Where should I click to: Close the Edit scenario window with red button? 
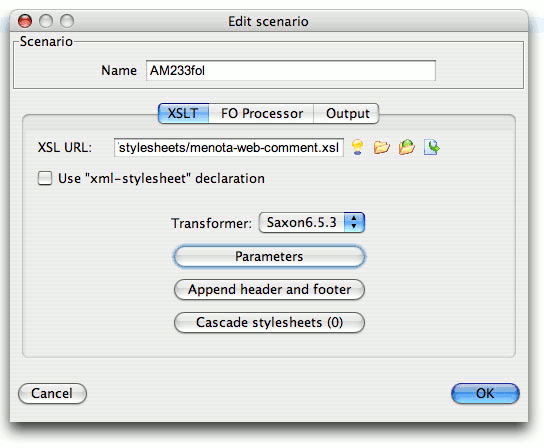click(25, 21)
